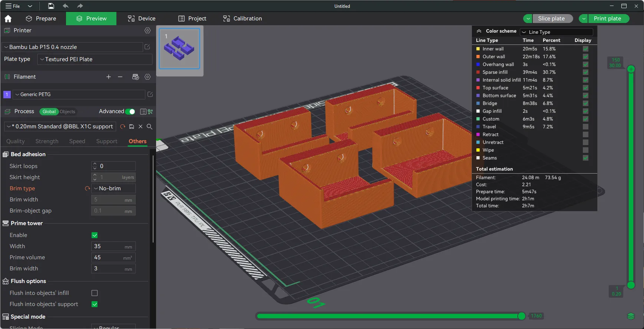Reset Brim type to default value
Screen dimensions: 644x329
coord(87,188)
